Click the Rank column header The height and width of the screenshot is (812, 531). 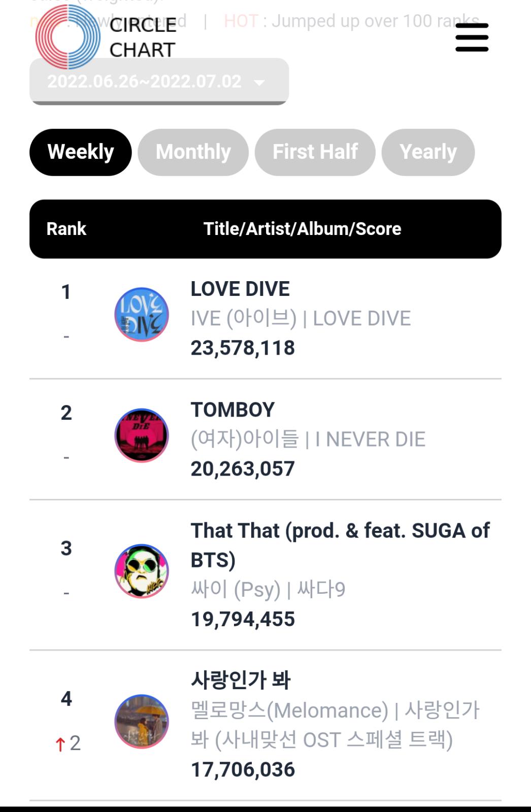pos(67,229)
